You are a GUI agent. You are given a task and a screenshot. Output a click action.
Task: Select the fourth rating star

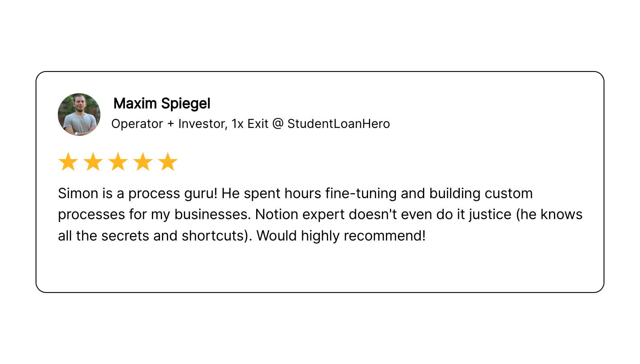tap(143, 162)
